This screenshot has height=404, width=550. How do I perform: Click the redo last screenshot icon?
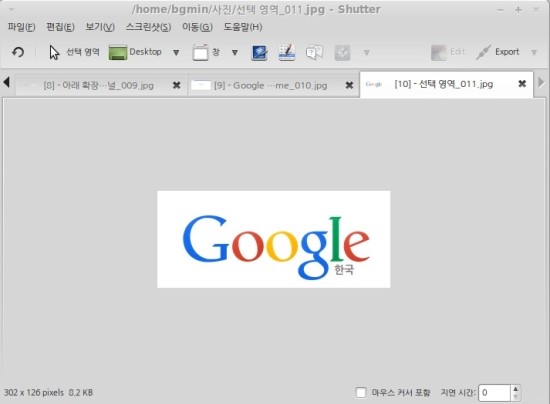coord(18,52)
